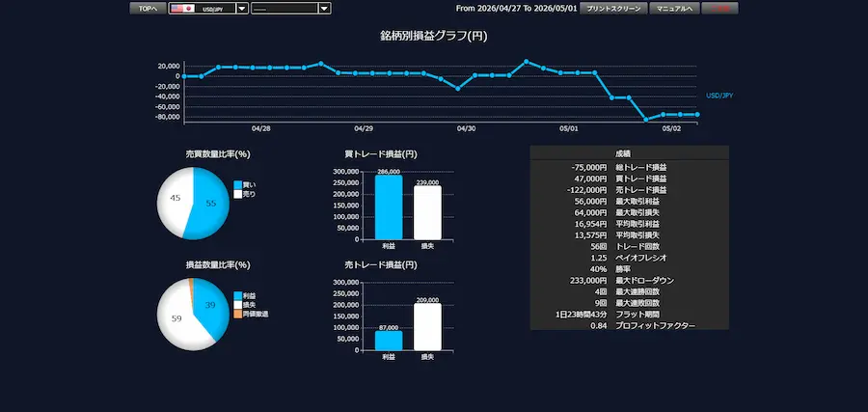This screenshot has width=868, height=412.
Task: Click the 04/28 date axis label
Action: [260, 128]
